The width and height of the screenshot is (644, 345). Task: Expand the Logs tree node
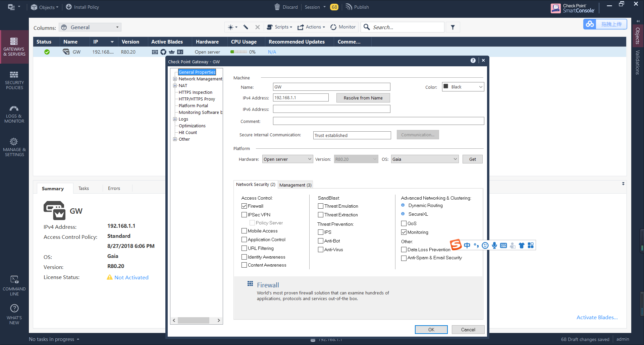click(x=175, y=119)
